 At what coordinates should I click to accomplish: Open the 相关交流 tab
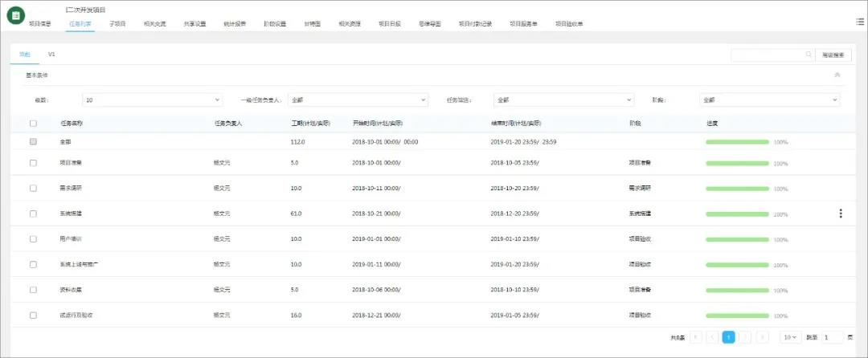pos(154,24)
